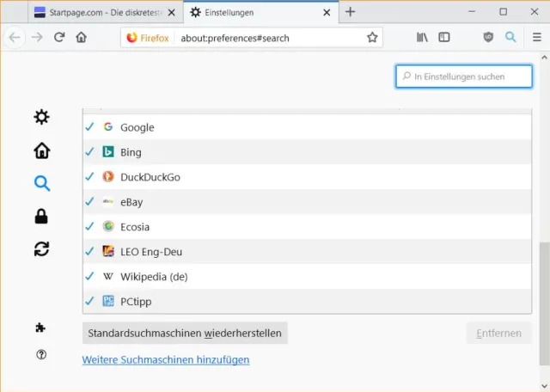Image resolution: width=550 pixels, height=392 pixels.
Task: Uncheck the Google search engine
Action: [89, 127]
